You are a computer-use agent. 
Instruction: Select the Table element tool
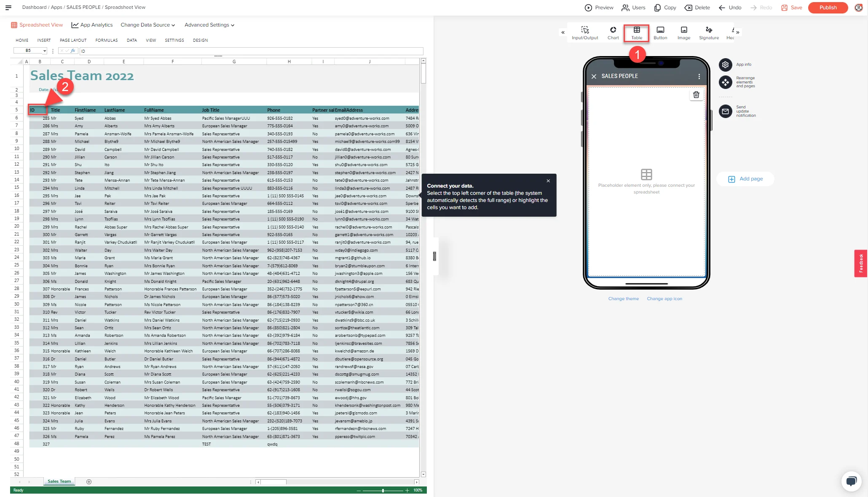[x=637, y=33]
